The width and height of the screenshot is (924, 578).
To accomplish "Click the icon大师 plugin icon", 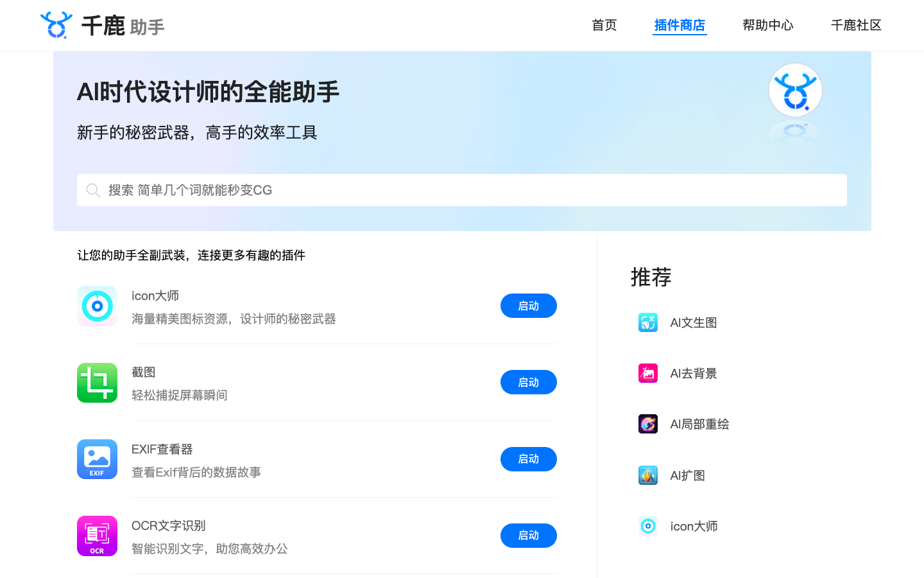I will (x=97, y=306).
